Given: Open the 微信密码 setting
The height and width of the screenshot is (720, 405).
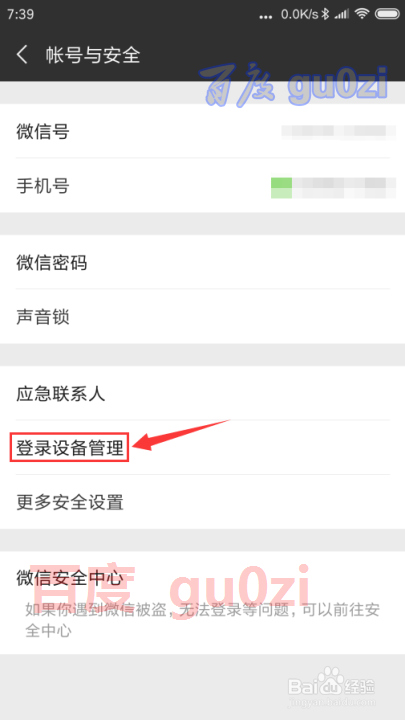Looking at the screenshot, I should (x=202, y=263).
